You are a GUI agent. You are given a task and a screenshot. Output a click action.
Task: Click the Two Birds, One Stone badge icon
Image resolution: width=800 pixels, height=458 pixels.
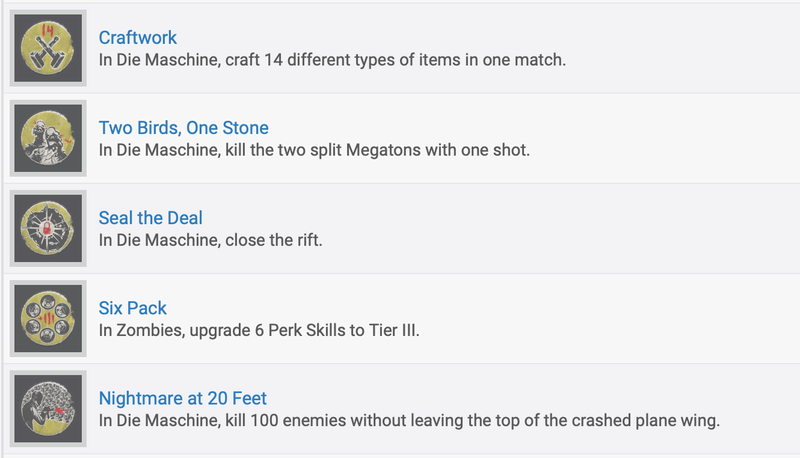point(49,139)
